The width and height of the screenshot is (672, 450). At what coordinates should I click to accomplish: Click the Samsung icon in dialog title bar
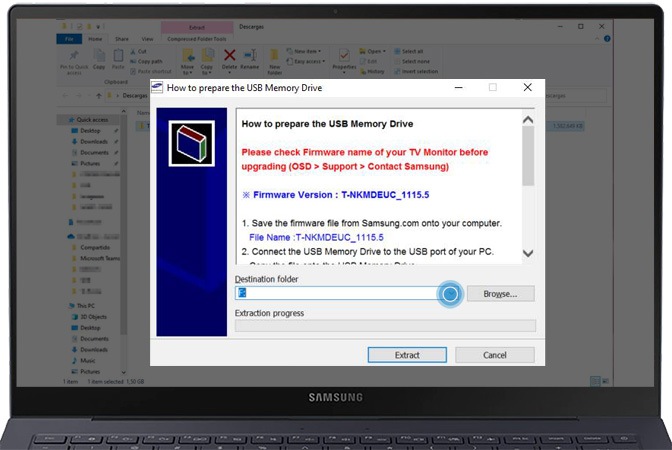click(157, 87)
